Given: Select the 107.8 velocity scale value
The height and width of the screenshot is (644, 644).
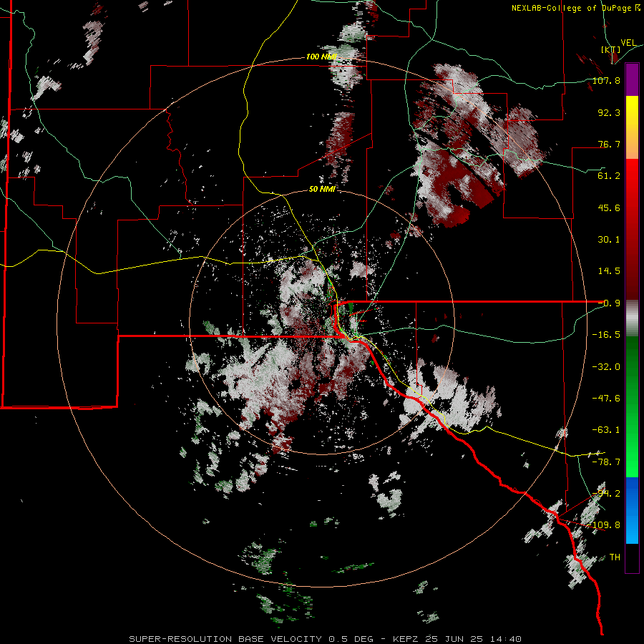Looking at the screenshot, I should click(606, 80).
